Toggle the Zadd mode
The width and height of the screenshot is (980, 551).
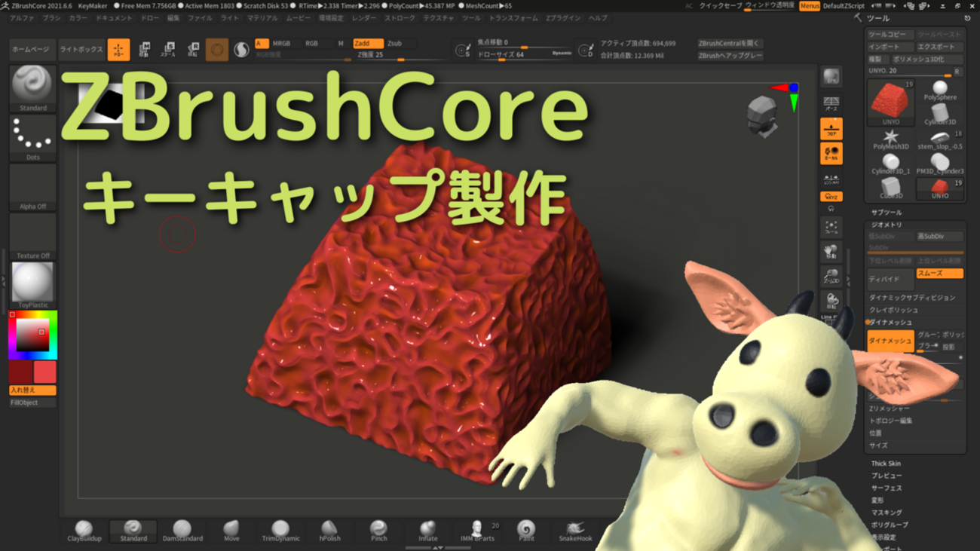368,44
